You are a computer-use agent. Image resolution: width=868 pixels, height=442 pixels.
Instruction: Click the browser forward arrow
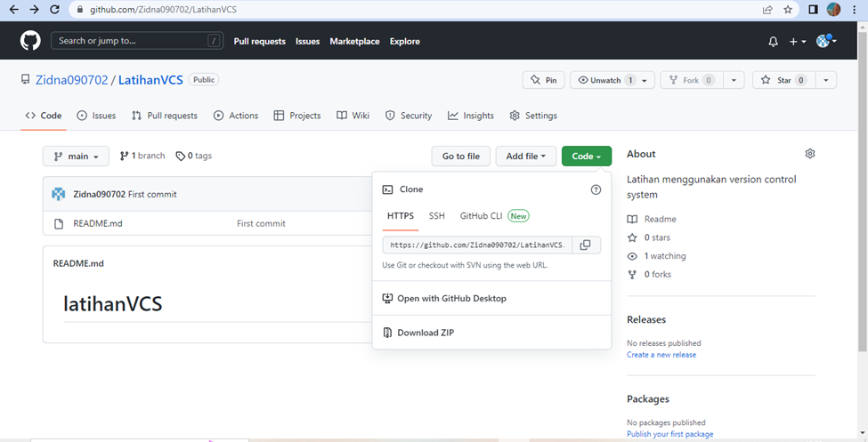tap(35, 10)
